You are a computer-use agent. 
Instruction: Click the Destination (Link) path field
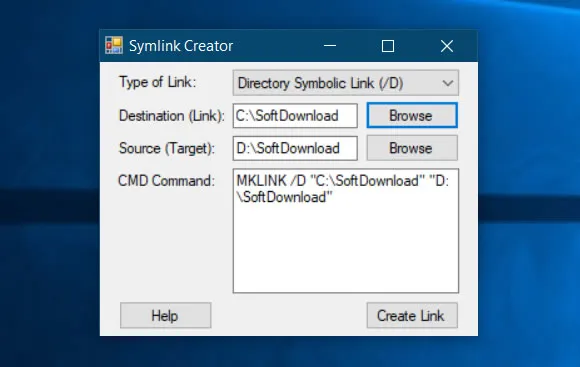[x=295, y=116]
